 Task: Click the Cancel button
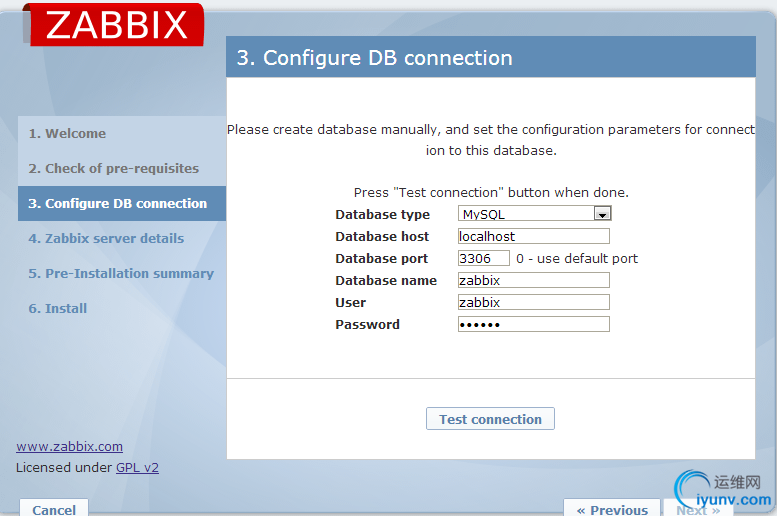pyautogui.click(x=54, y=509)
